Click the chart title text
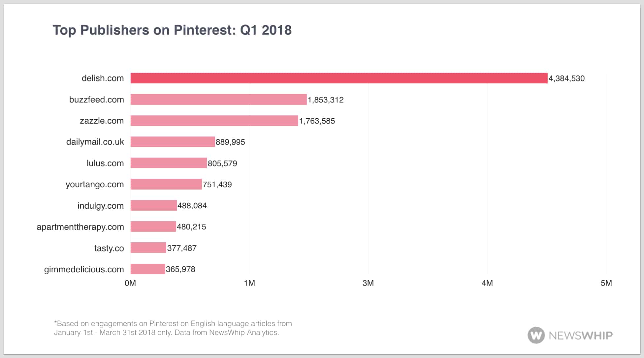The width and height of the screenshot is (644, 358). pos(172,30)
